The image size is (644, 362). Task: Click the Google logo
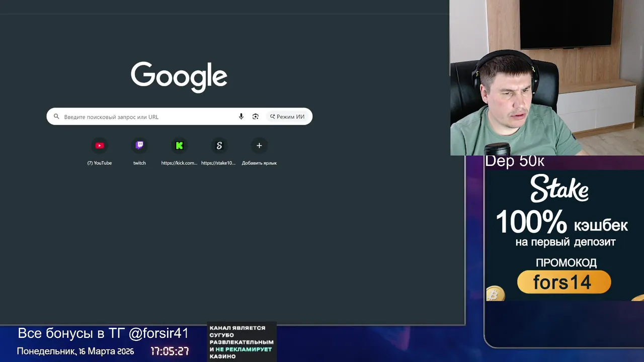[179, 77]
